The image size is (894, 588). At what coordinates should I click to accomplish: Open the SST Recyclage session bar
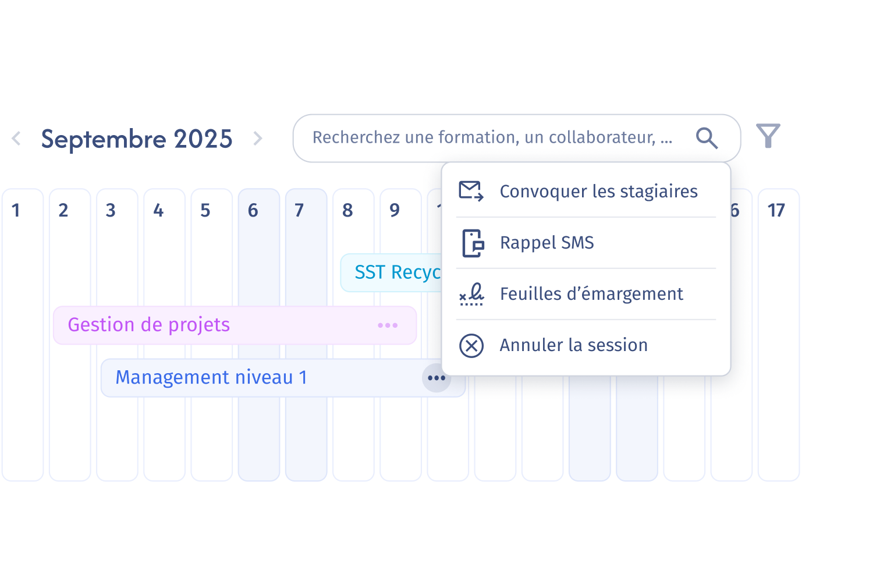coord(391,272)
